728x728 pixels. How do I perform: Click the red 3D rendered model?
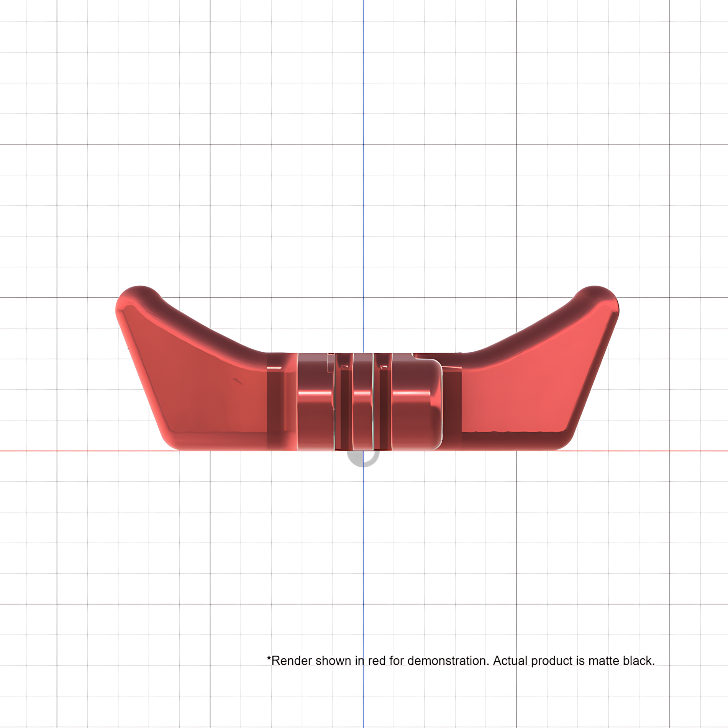pyautogui.click(x=367, y=368)
